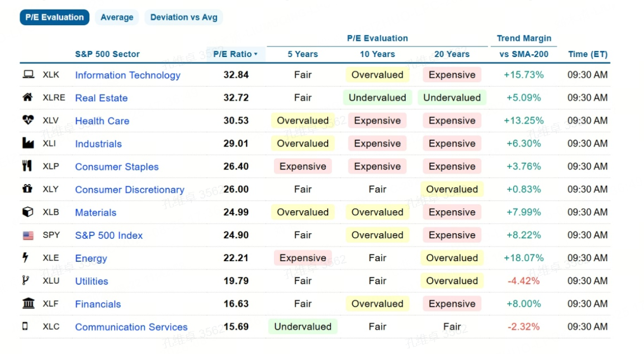Click the cube icon for Materials
This screenshot has width=644, height=354.
point(27,211)
